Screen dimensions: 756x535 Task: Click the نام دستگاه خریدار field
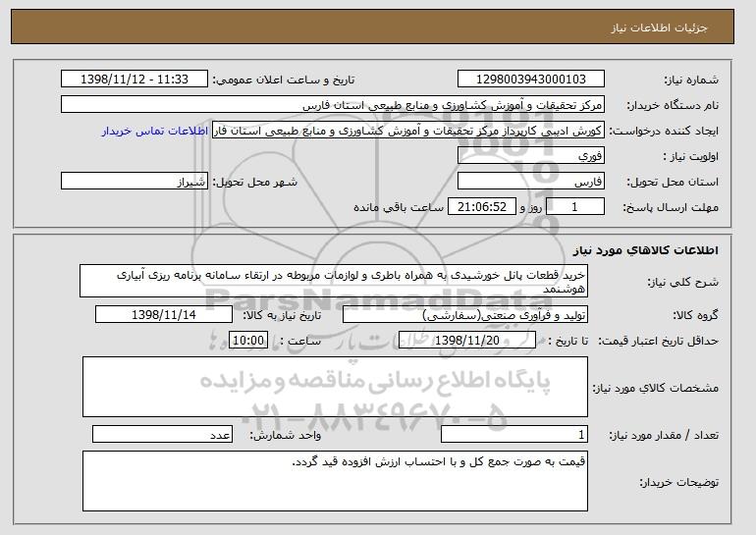tap(333, 105)
